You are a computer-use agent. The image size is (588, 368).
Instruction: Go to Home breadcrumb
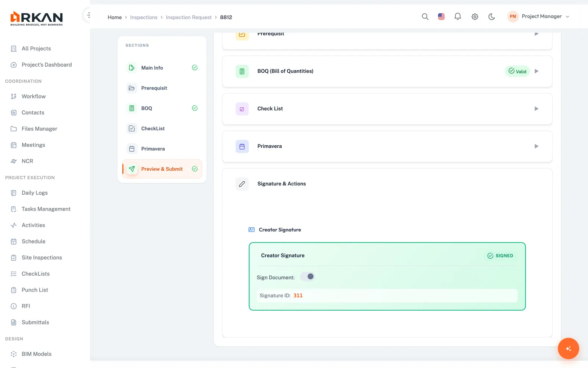click(x=115, y=17)
